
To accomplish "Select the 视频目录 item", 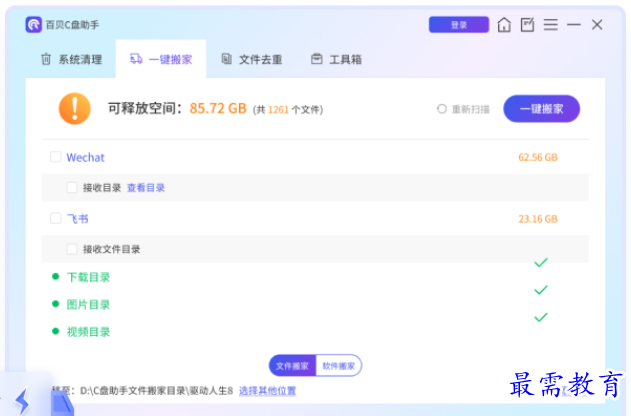I will click(88, 332).
